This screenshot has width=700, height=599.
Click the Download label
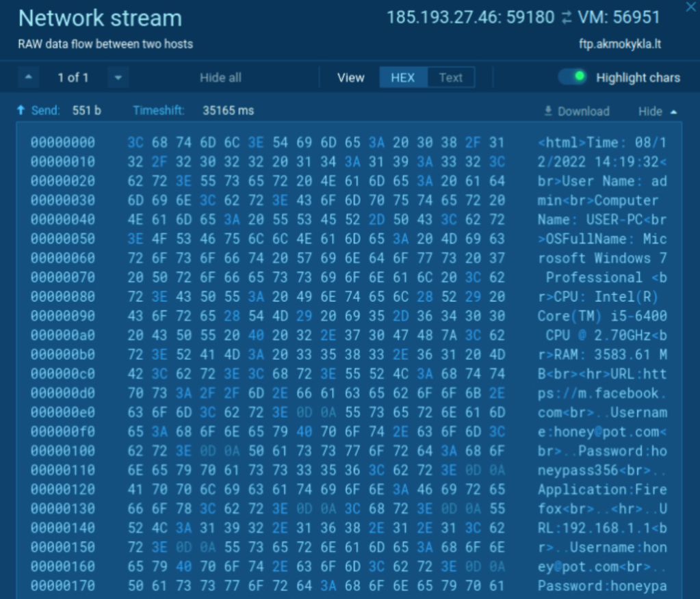(x=583, y=111)
